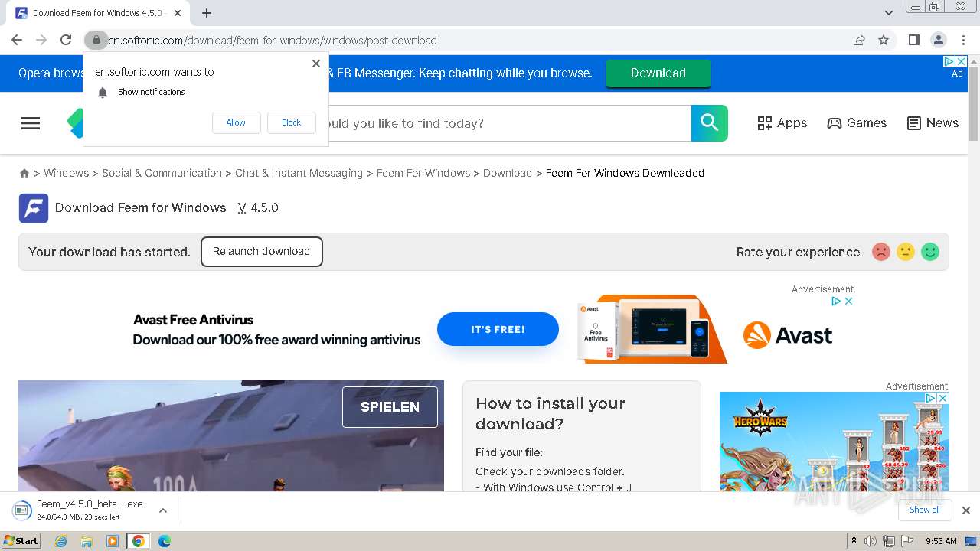
Task: Show hidden system tray icons
Action: click(854, 541)
